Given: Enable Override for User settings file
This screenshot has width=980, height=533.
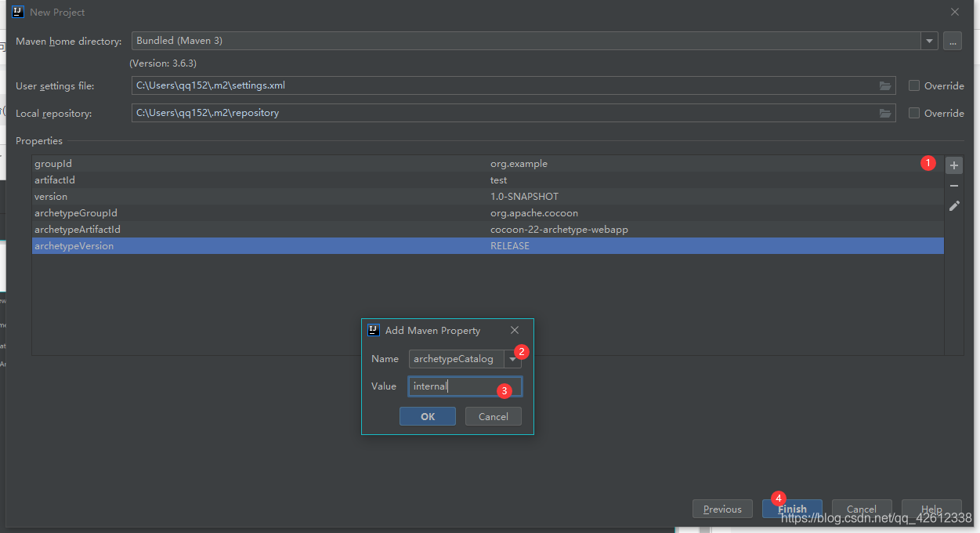Looking at the screenshot, I should pyautogui.click(x=913, y=85).
